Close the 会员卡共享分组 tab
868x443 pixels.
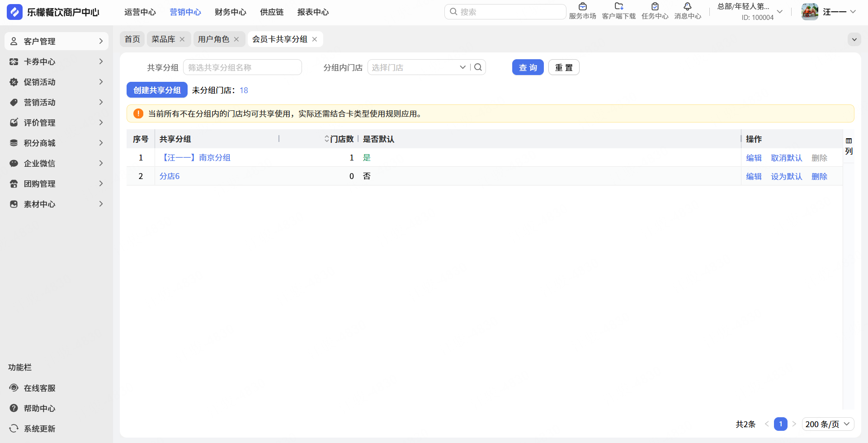pyautogui.click(x=315, y=39)
